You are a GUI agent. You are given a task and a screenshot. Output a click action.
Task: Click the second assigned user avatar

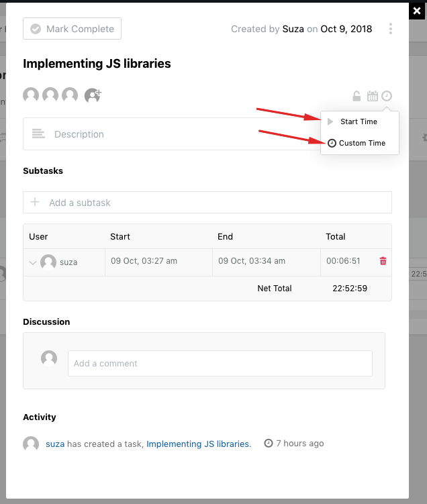click(50, 95)
